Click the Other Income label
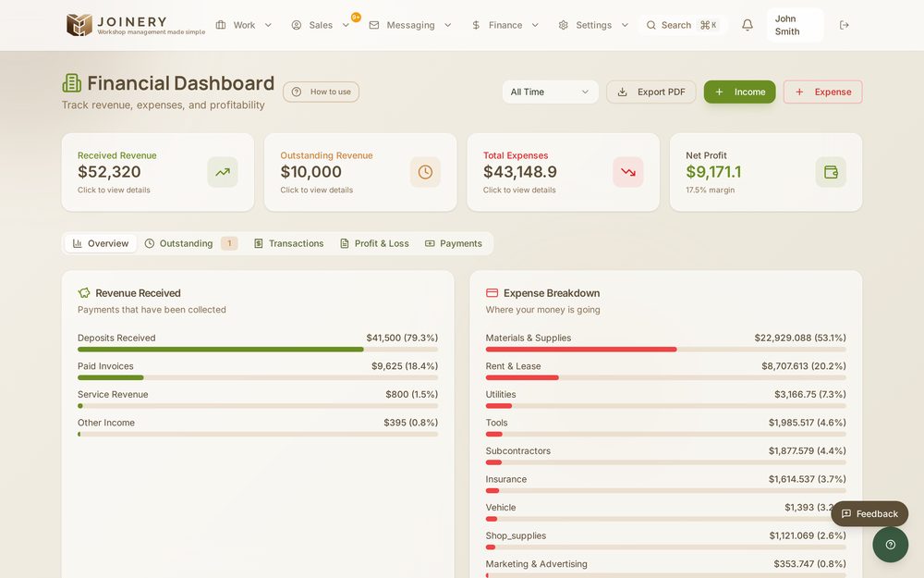Screen dimensions: 924x578 pos(106,423)
